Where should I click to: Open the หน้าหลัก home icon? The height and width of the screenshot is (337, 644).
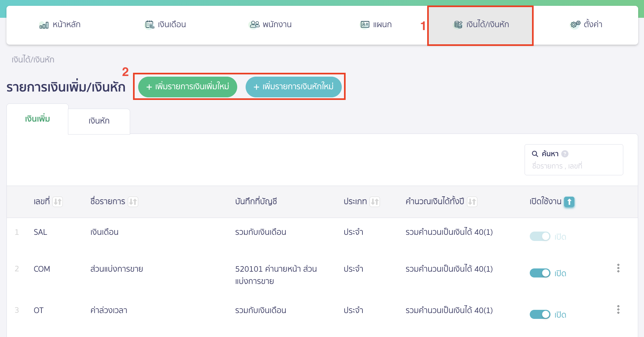tap(43, 24)
